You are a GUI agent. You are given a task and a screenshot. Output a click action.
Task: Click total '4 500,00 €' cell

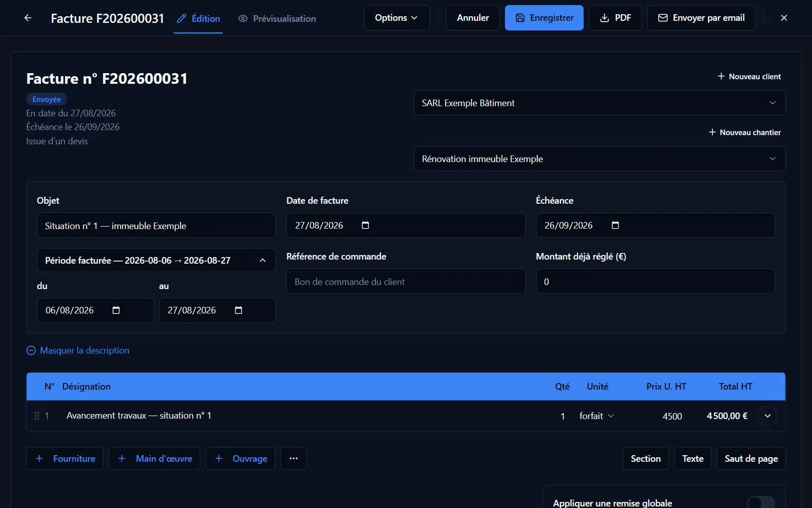pos(727,416)
